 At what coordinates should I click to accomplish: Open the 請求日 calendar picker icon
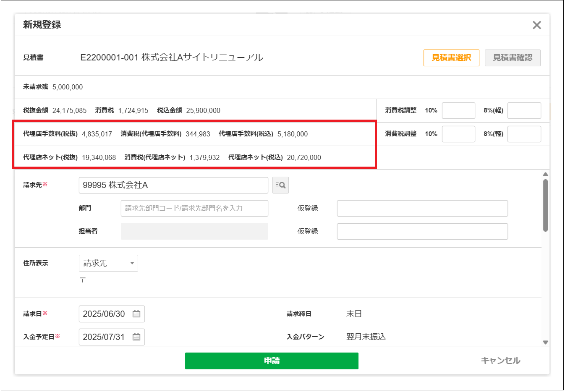click(136, 314)
